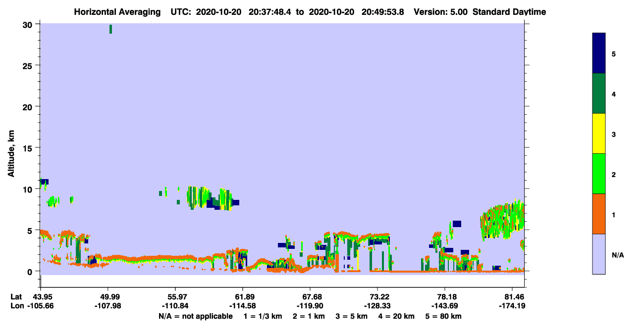Click the yellow colorbar segment labeled 3
Viewport: 644px width, 330px height.
[x=599, y=134]
